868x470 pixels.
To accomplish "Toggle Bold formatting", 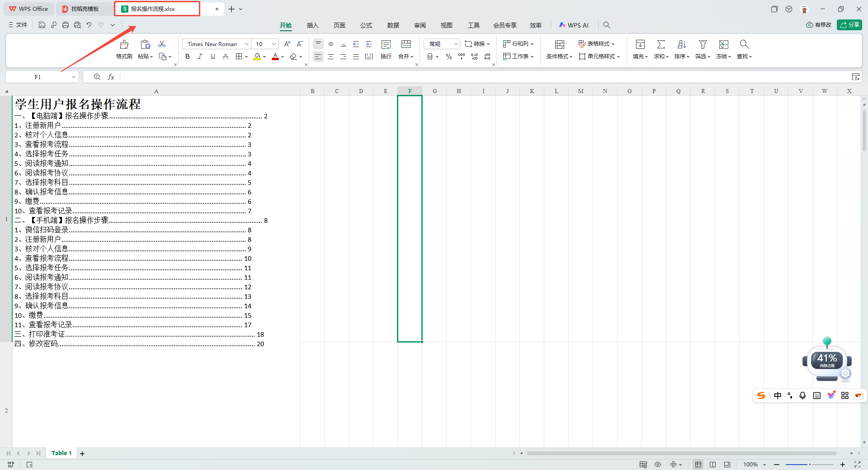I will click(x=188, y=56).
